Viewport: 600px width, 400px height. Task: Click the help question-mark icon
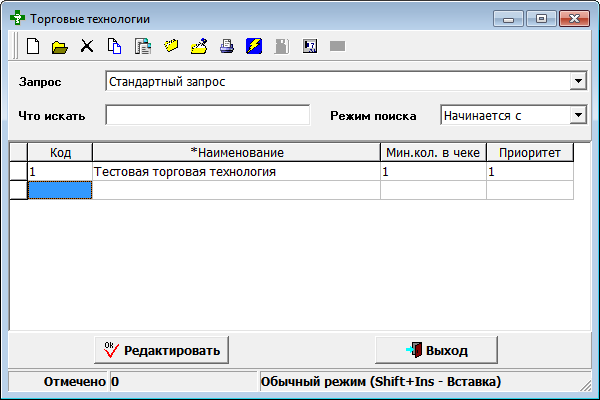click(x=310, y=46)
